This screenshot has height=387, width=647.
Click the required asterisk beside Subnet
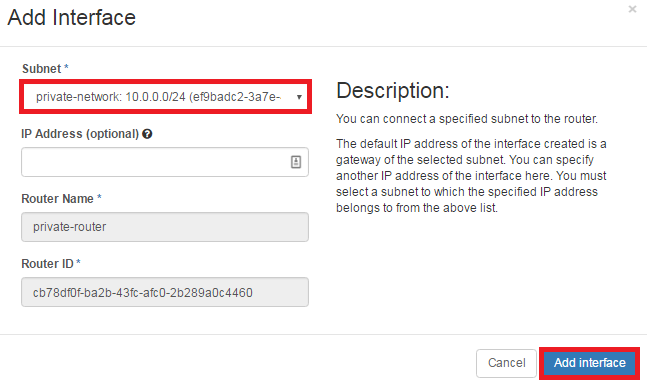tap(66, 67)
